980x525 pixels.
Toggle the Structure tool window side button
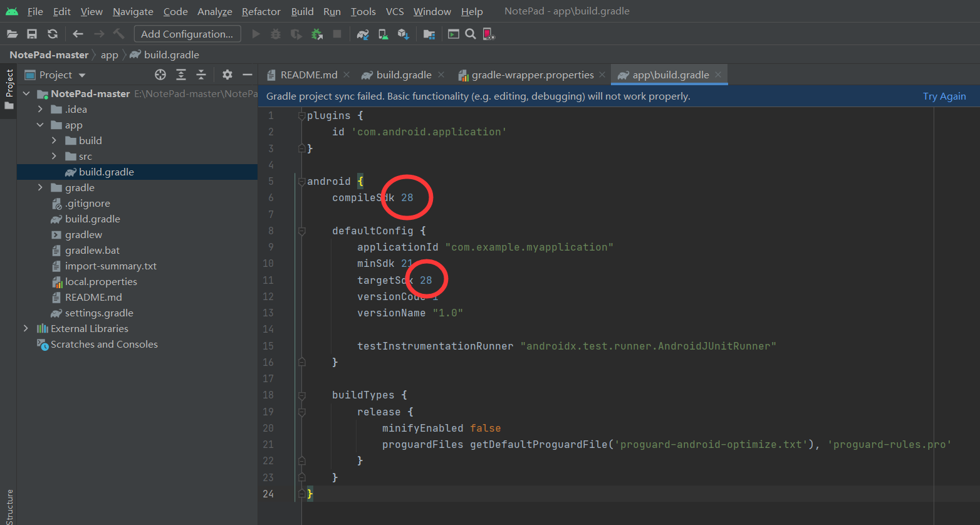tap(9, 507)
